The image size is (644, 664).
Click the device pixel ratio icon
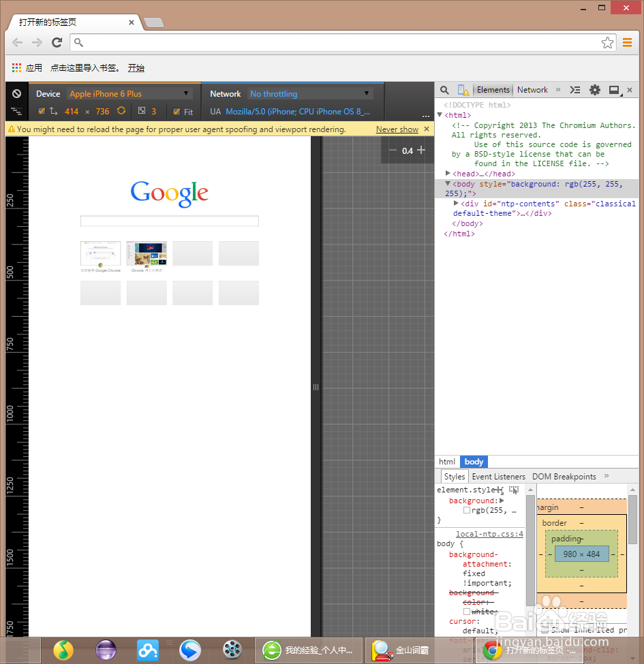(142, 111)
